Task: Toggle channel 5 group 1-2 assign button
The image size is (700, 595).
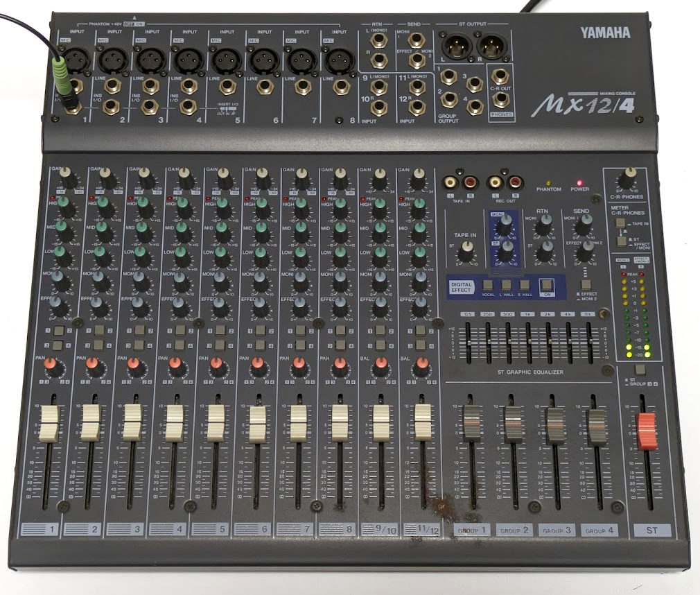Action: click(220, 331)
